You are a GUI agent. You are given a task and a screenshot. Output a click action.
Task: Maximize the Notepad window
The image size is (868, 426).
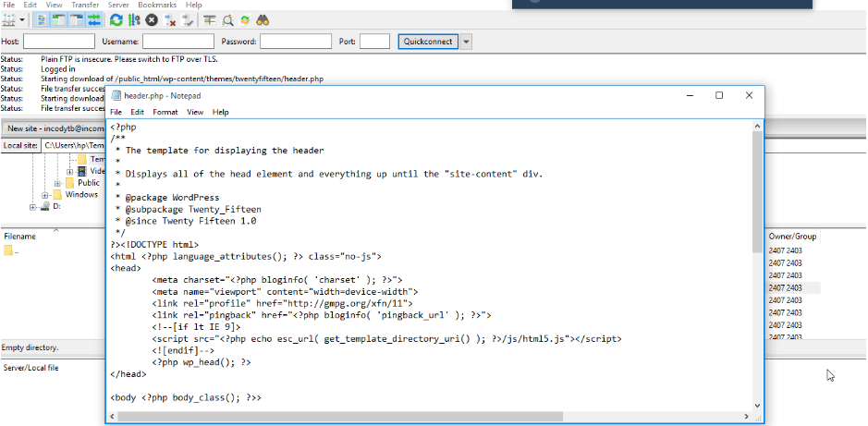click(719, 95)
